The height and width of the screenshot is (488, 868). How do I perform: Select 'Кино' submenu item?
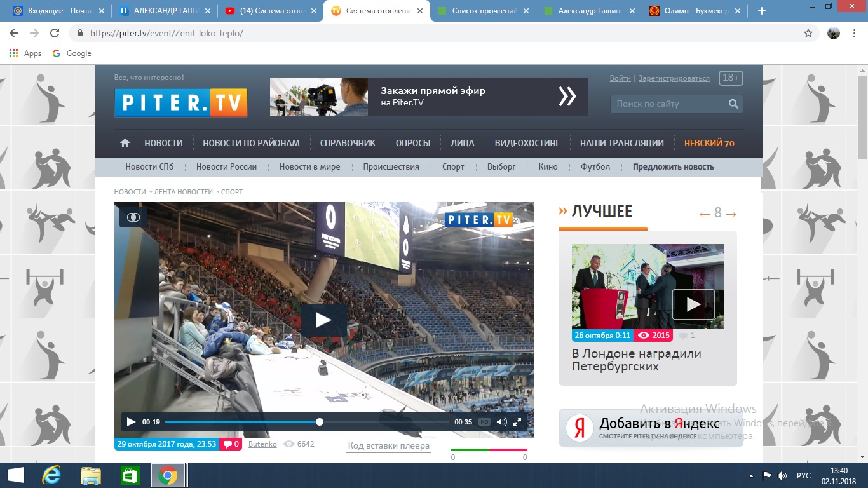[548, 167]
